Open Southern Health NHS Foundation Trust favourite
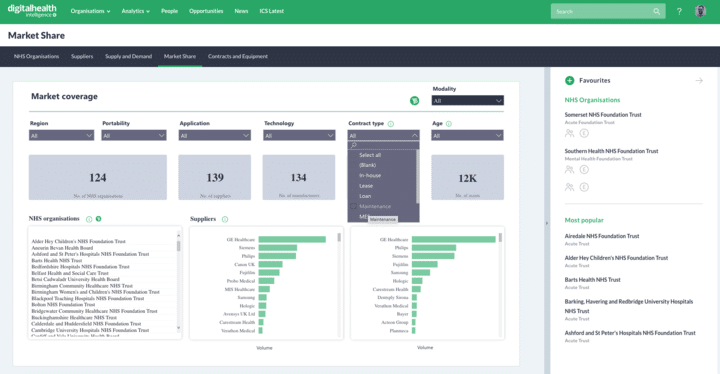Screen dimensions: 720x374 (x=611, y=151)
